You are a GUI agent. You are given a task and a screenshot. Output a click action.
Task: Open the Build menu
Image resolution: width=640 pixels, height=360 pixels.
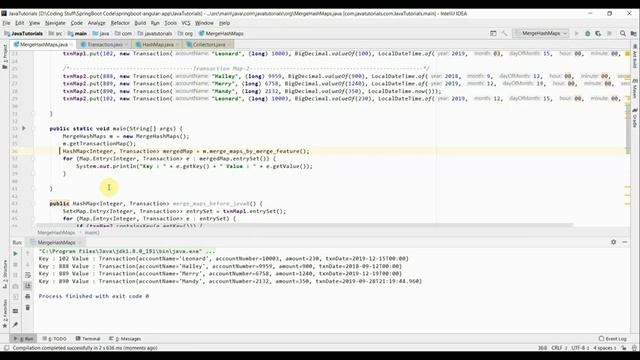point(140,23)
